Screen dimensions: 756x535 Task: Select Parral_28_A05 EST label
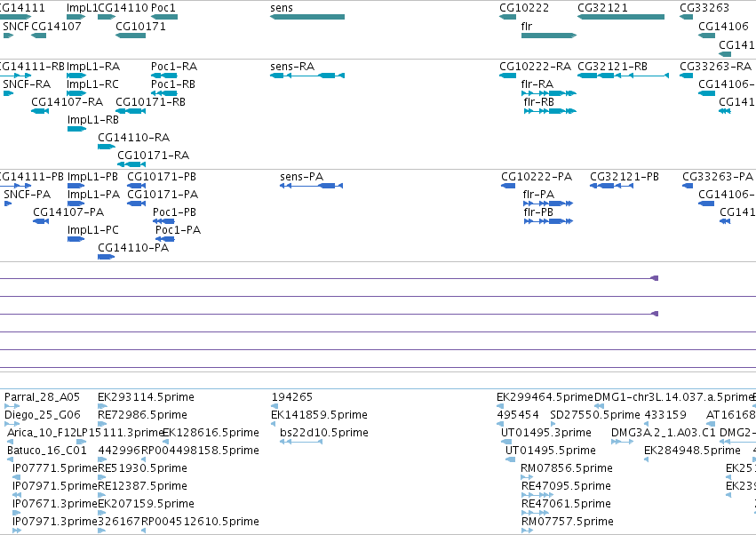[x=42, y=397]
